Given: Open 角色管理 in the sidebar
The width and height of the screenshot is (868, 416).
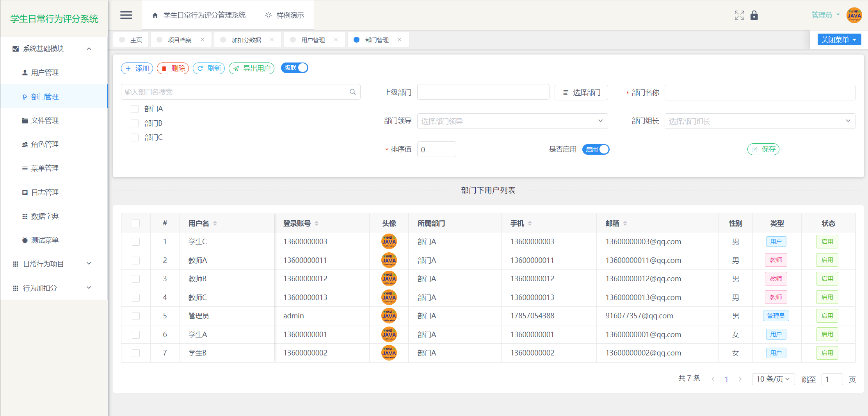Looking at the screenshot, I should point(44,145).
